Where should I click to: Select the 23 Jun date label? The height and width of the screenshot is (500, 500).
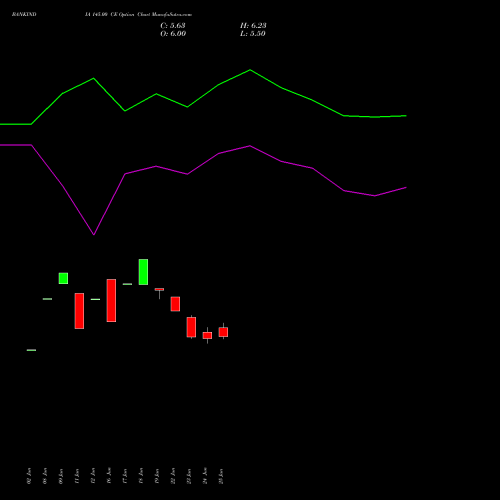pyautogui.click(x=189, y=476)
